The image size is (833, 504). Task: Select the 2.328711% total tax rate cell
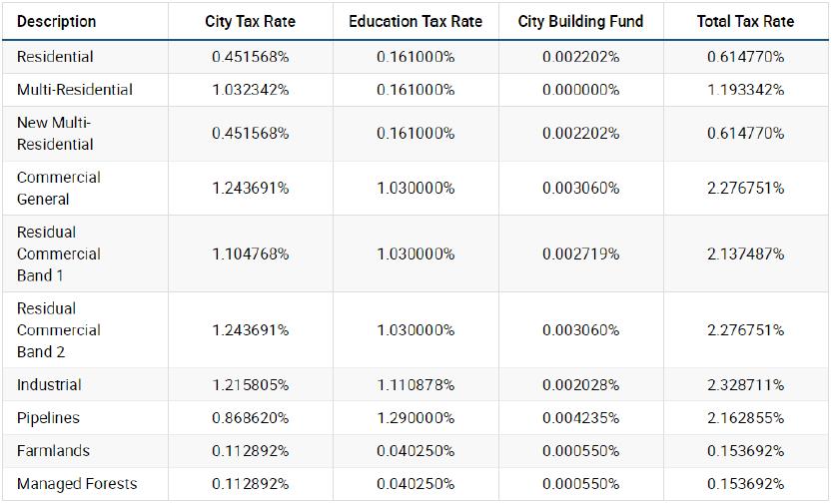(x=745, y=385)
